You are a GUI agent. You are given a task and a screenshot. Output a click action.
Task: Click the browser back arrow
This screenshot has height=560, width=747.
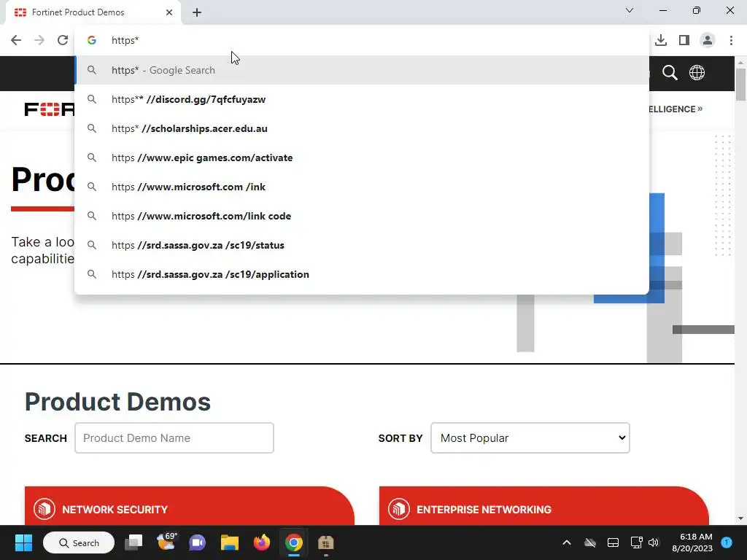(16, 41)
